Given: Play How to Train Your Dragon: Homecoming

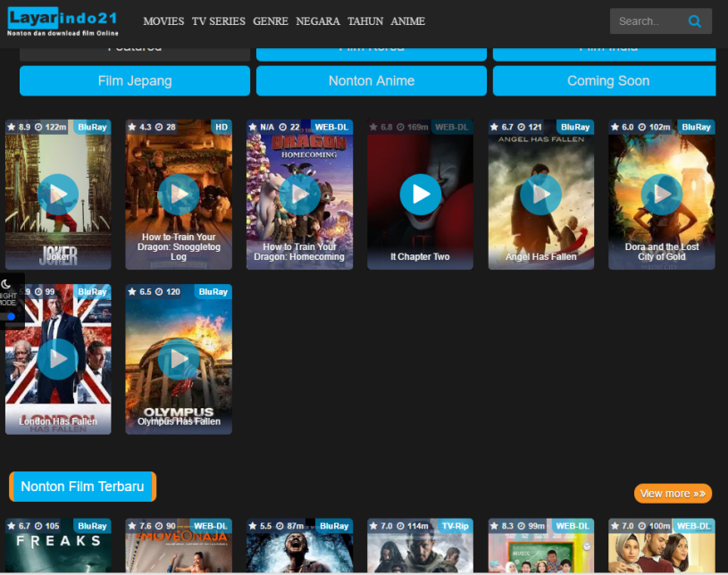Looking at the screenshot, I should (x=299, y=194).
